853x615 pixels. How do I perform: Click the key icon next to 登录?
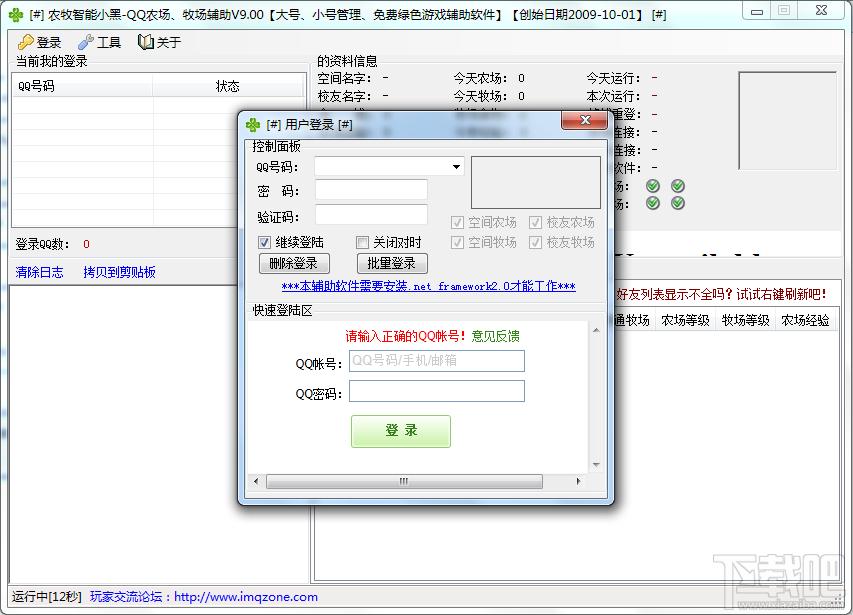[25, 42]
